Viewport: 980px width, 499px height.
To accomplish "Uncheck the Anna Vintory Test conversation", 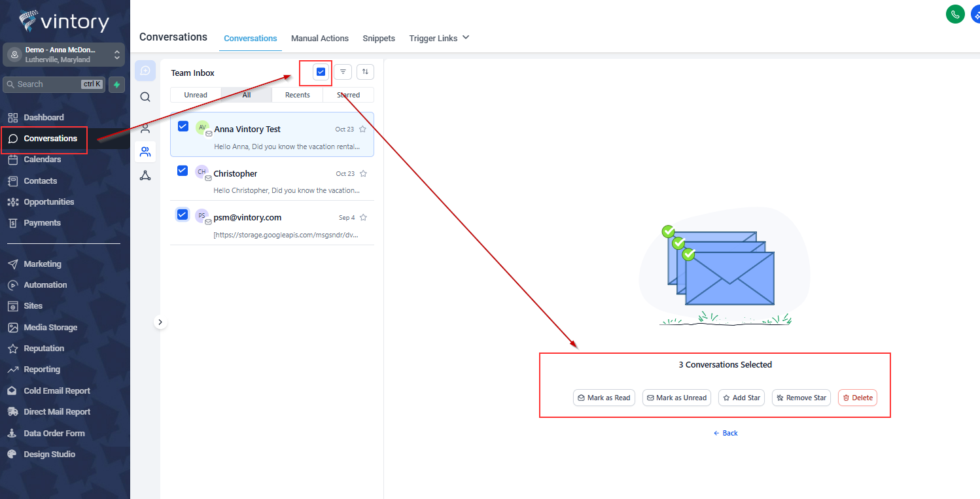I will tap(183, 126).
